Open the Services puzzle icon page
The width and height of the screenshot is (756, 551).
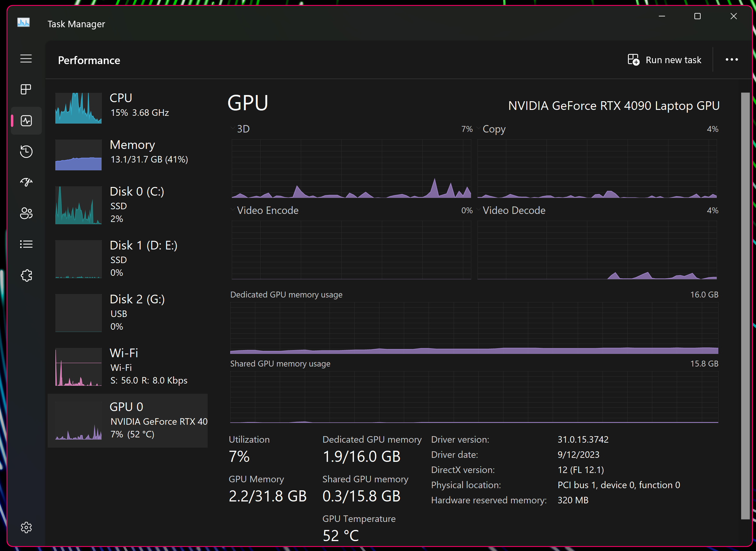26,275
